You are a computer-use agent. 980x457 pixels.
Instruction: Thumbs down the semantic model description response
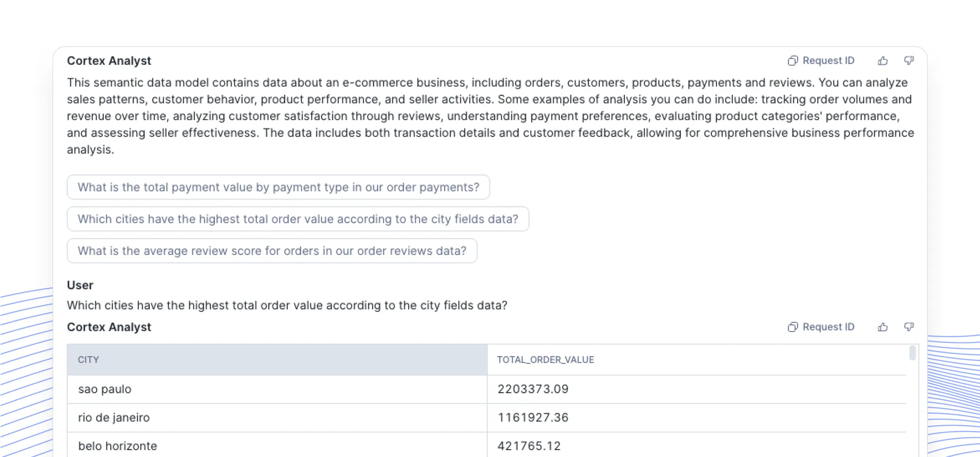[909, 61]
